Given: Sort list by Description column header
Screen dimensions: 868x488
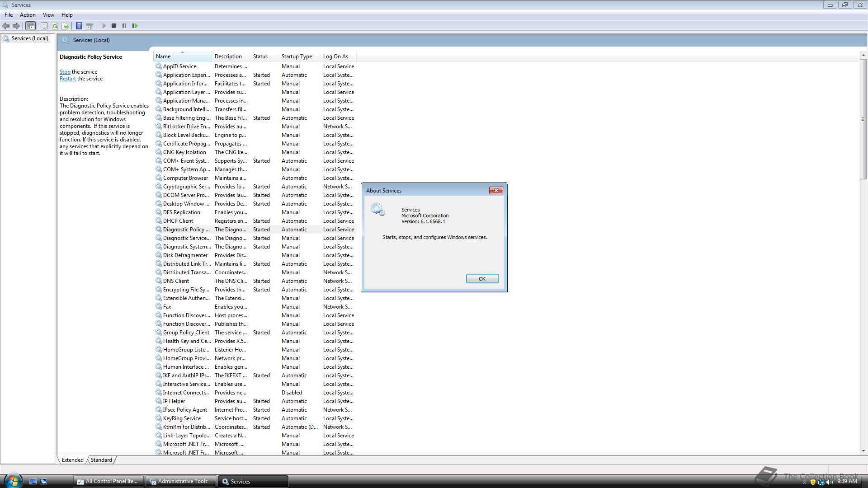Looking at the screenshot, I should tap(231, 56).
